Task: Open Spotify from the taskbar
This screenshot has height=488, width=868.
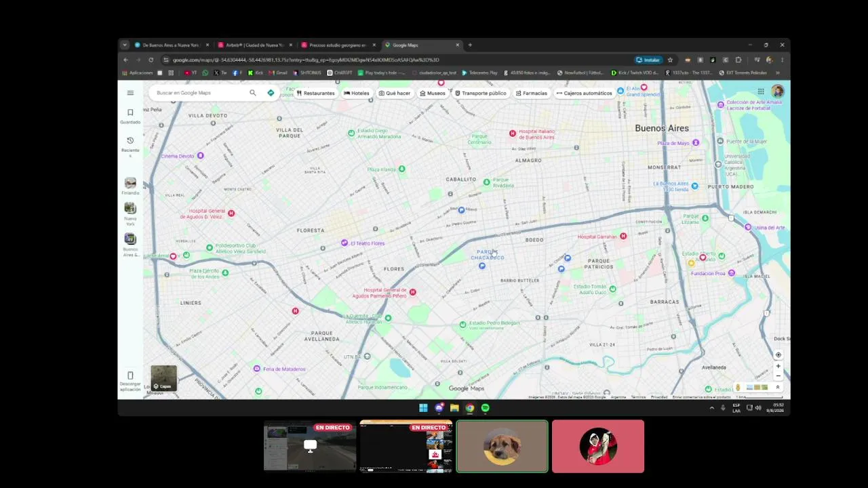Action: (486, 408)
